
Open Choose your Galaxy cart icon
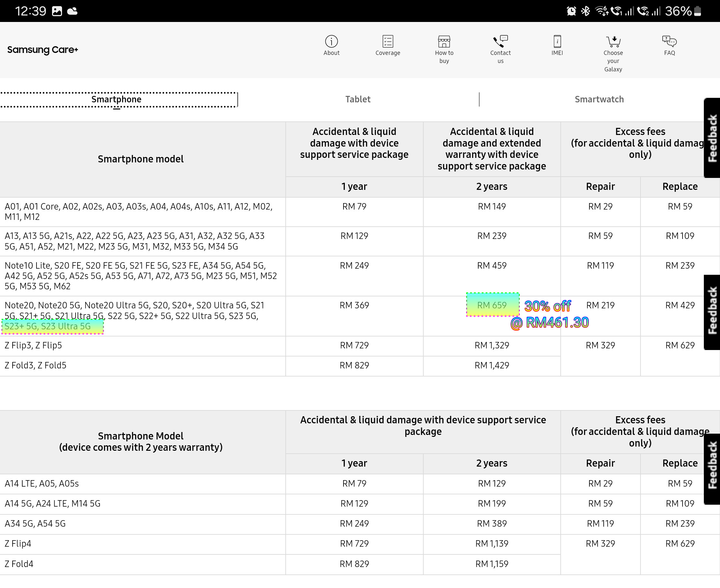pos(613,41)
